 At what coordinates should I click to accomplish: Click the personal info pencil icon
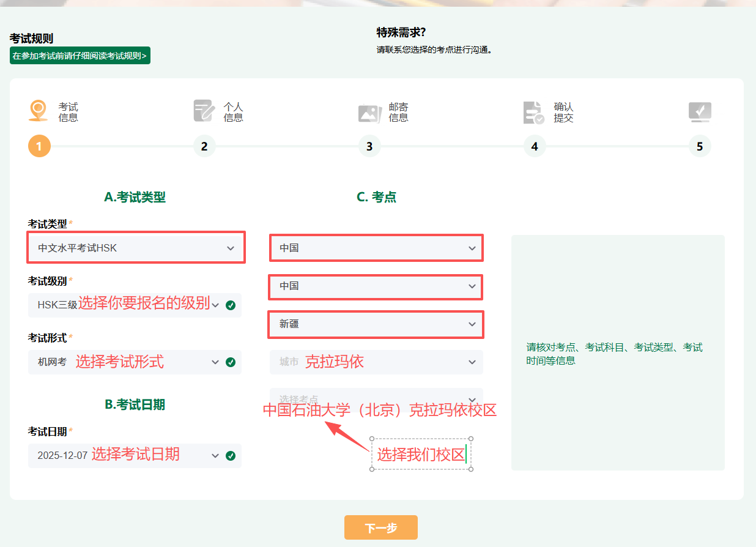coord(204,111)
